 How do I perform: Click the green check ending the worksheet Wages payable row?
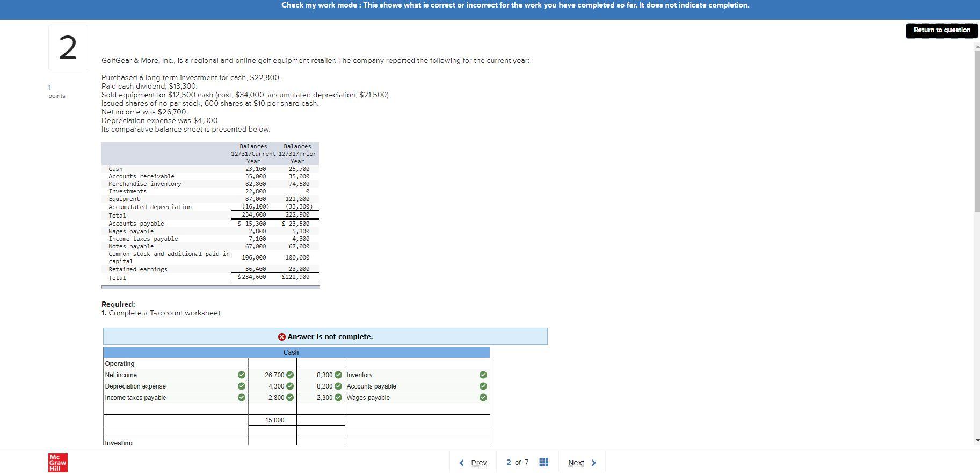(483, 398)
